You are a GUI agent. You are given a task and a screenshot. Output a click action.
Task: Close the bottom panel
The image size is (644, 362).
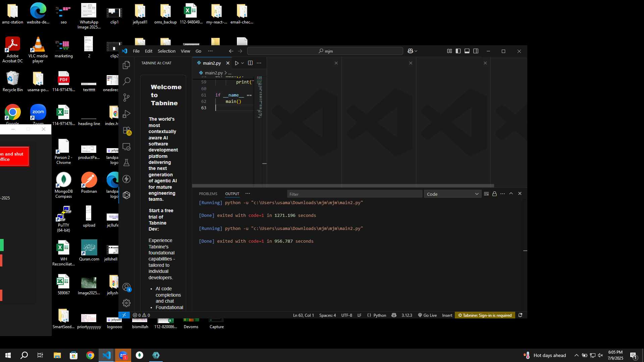pyautogui.click(x=520, y=193)
